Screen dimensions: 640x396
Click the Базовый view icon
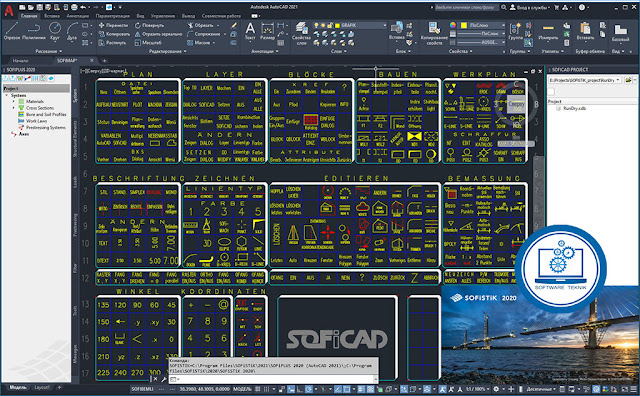(620, 33)
